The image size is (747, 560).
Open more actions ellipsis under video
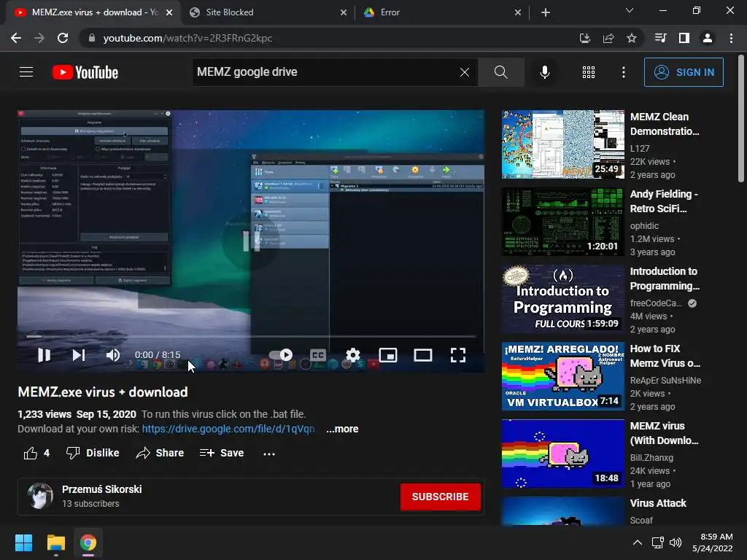[269, 454]
